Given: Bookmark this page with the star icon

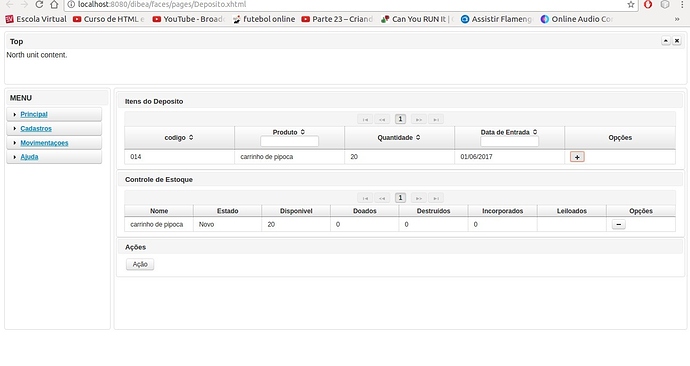Looking at the screenshot, I should pos(631,4).
